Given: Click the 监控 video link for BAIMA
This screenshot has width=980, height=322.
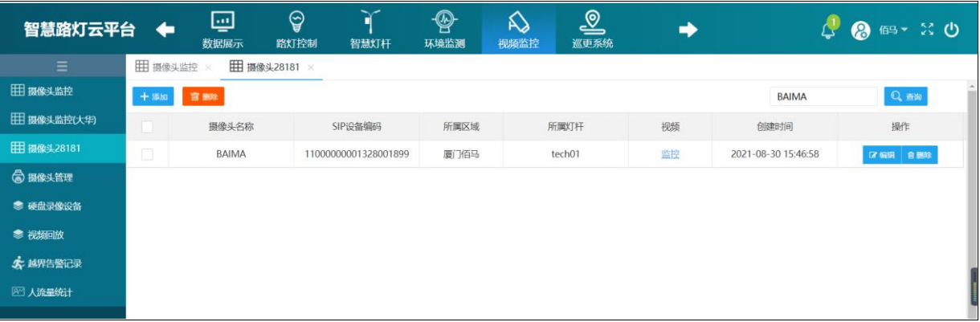Looking at the screenshot, I should [670, 154].
